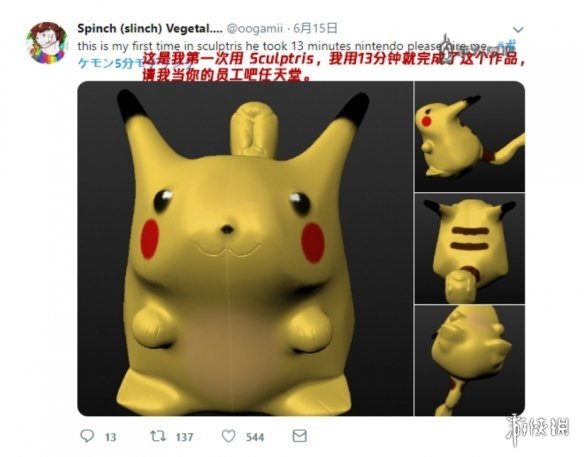The width and height of the screenshot is (584, 457).
Task: Like the tweet with the heart icon
Action: [x=228, y=436]
